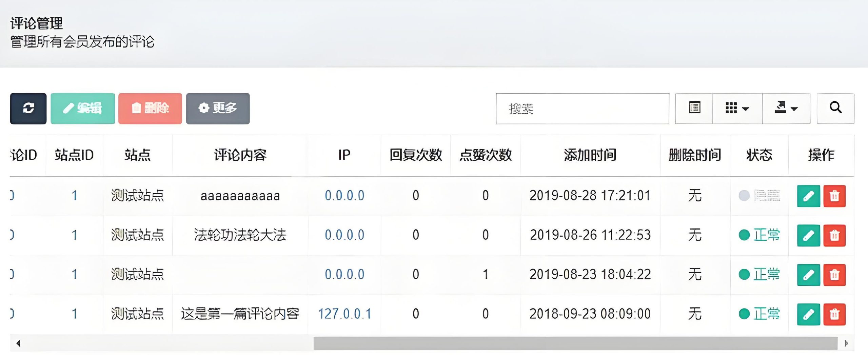Click the 删除 (Delete) toolbar button

tap(150, 109)
